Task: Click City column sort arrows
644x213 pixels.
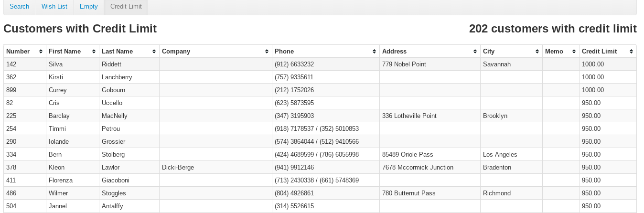Action: coord(537,52)
